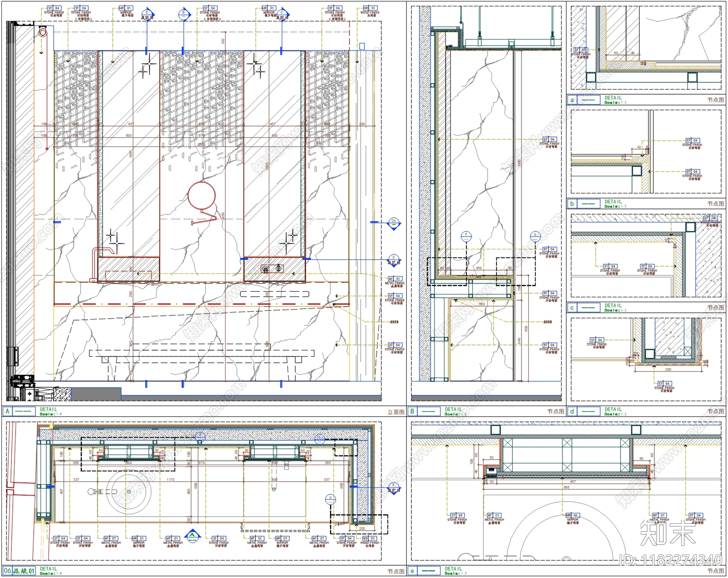Click the lowercase d DETAIL title block
The width and height of the screenshot is (728, 578).
(x=597, y=411)
